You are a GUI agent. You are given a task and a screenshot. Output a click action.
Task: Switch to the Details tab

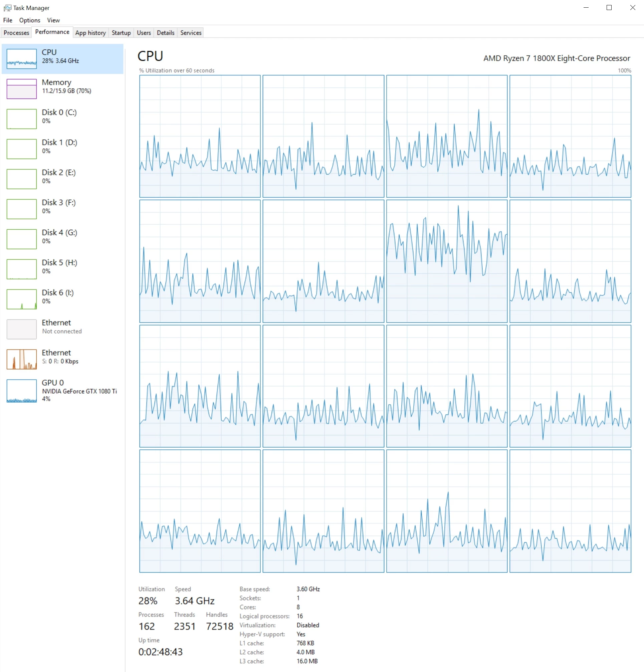pyautogui.click(x=165, y=33)
